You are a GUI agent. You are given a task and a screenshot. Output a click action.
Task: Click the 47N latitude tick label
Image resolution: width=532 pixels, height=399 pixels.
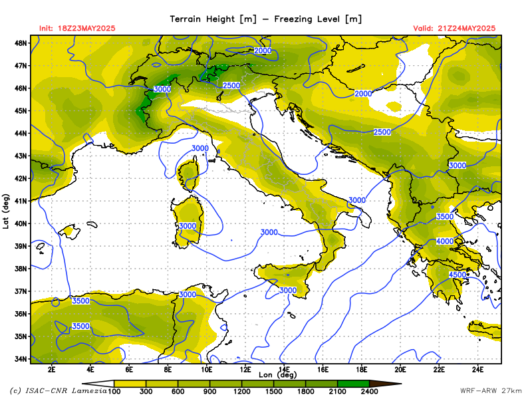coord(21,65)
